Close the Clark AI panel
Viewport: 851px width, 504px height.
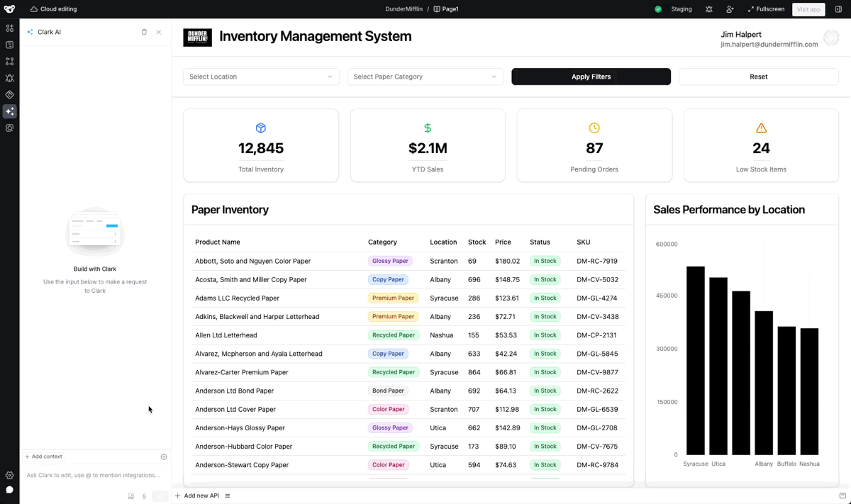click(158, 32)
